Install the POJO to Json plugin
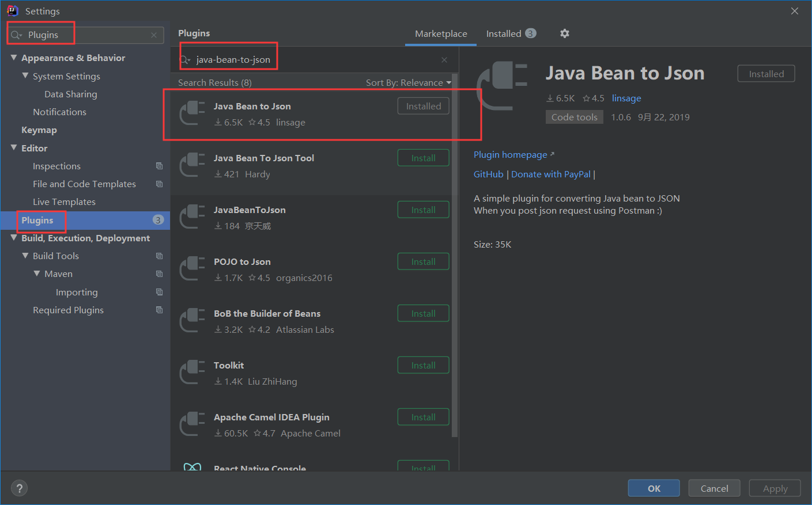Viewport: 812px width, 505px height. tap(423, 261)
